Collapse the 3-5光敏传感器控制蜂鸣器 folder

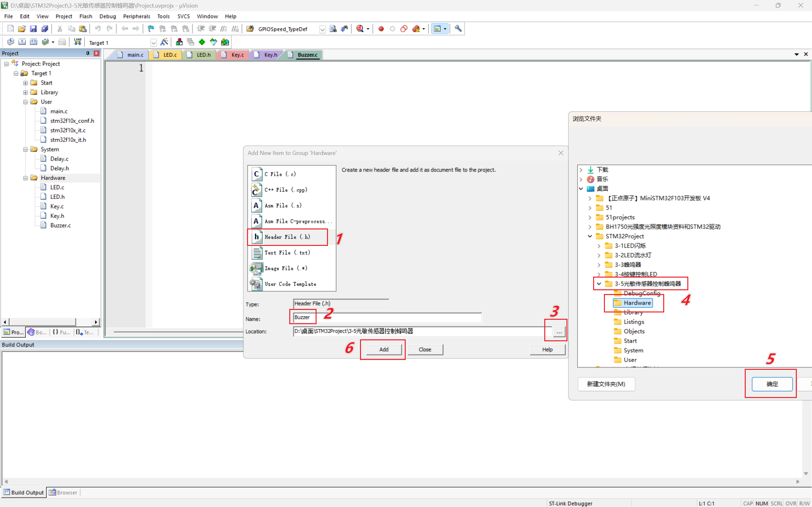pos(599,284)
